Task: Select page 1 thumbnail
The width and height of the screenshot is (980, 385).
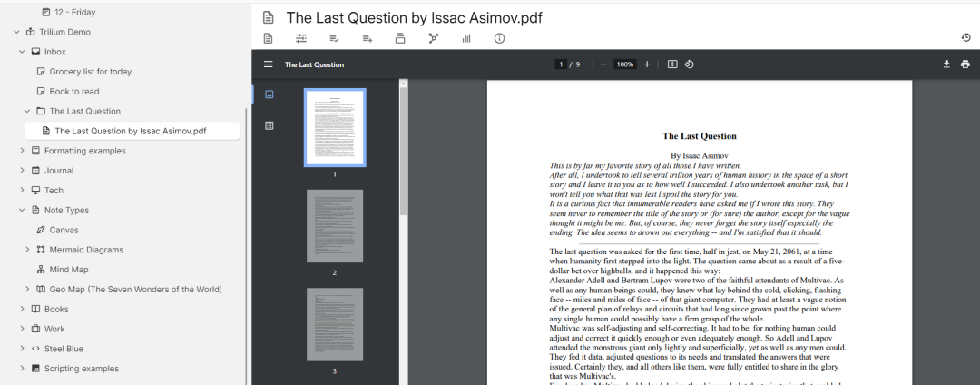Action: [x=335, y=127]
